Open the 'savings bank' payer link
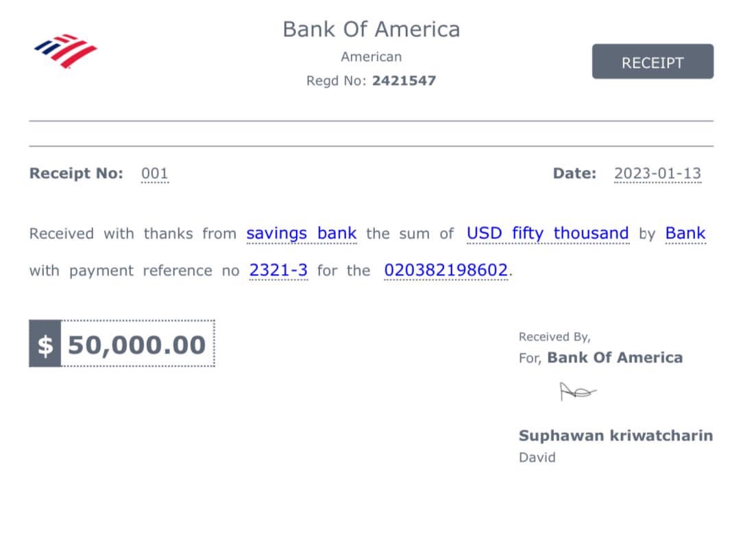Viewport: 756px width, 537px height. [302, 234]
